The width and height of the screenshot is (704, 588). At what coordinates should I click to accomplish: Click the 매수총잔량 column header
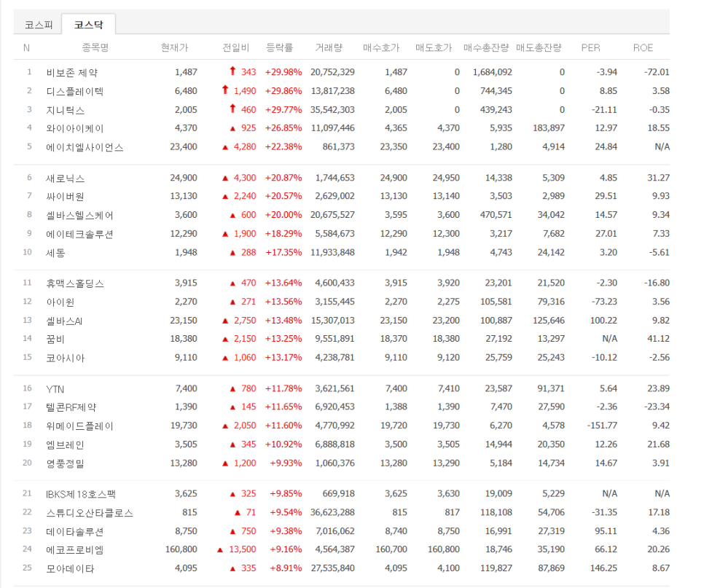[486, 47]
